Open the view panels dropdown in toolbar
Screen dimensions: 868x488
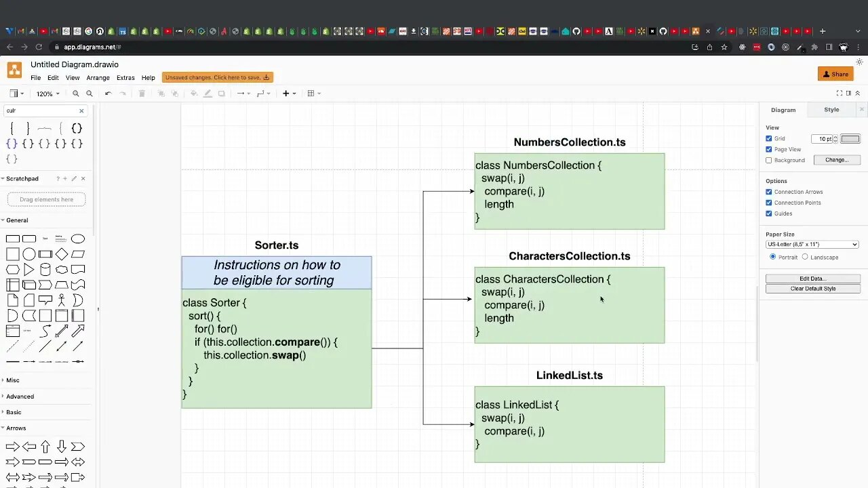pyautogui.click(x=17, y=94)
